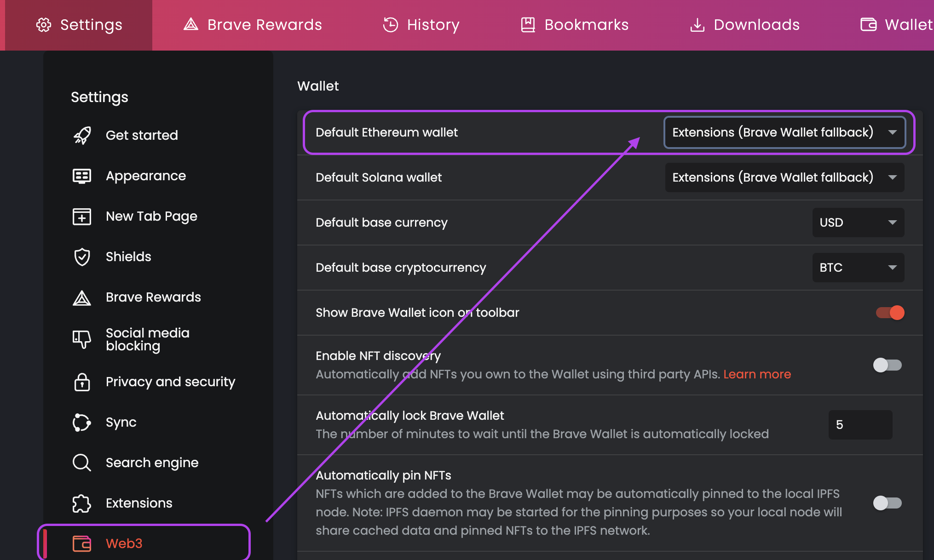This screenshot has width=934, height=560.
Task: Open Sync settings in sidebar
Action: pyautogui.click(x=121, y=422)
